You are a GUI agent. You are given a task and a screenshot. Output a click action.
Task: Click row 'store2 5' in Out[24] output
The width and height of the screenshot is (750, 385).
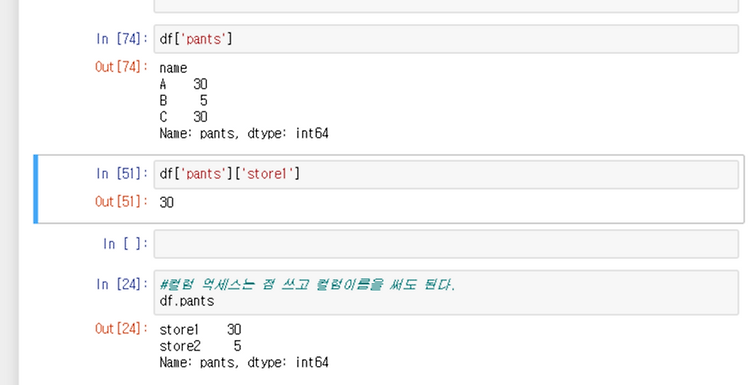(x=200, y=346)
